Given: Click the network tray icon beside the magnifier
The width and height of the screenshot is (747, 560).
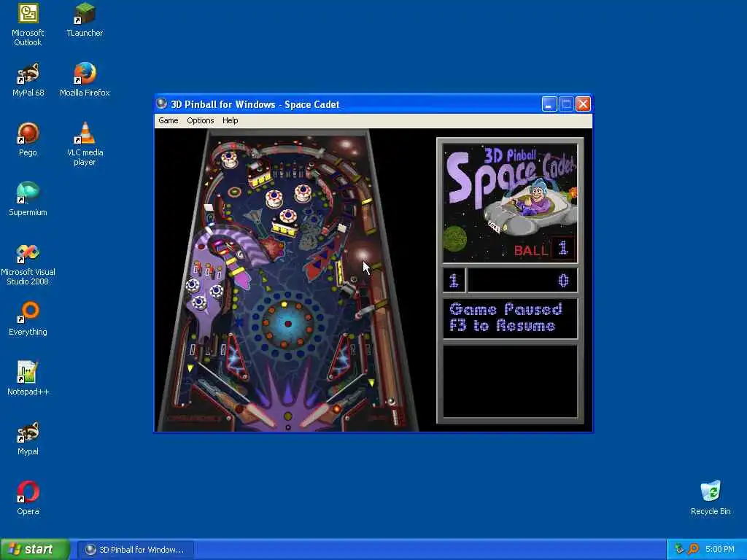Looking at the screenshot, I should [x=679, y=550].
